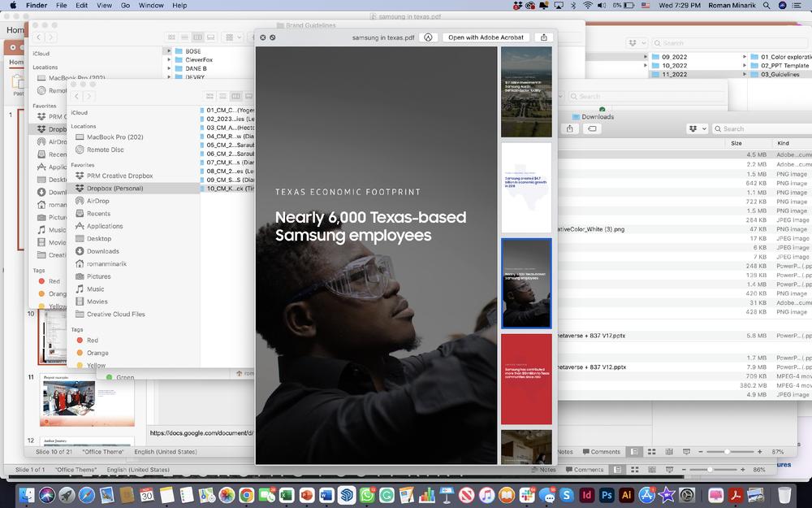
Task: Expand the BOSE folder disclosure triangle
Action: [x=169, y=51]
